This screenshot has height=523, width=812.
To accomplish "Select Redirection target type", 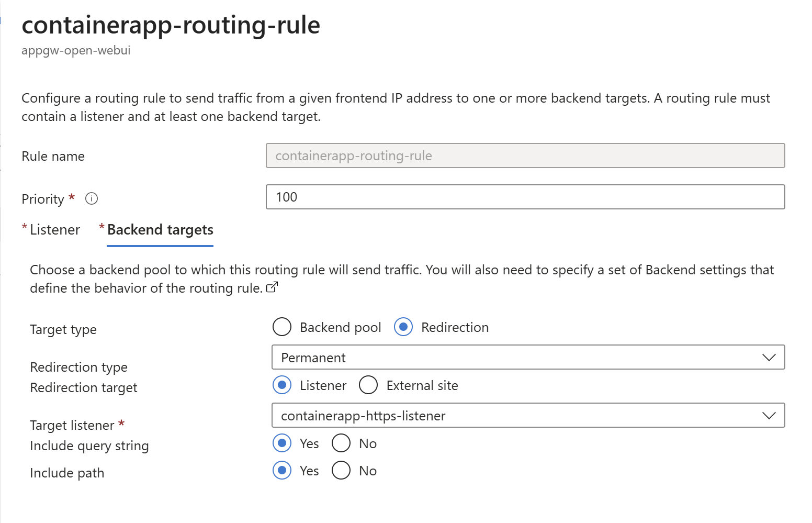I will [403, 327].
